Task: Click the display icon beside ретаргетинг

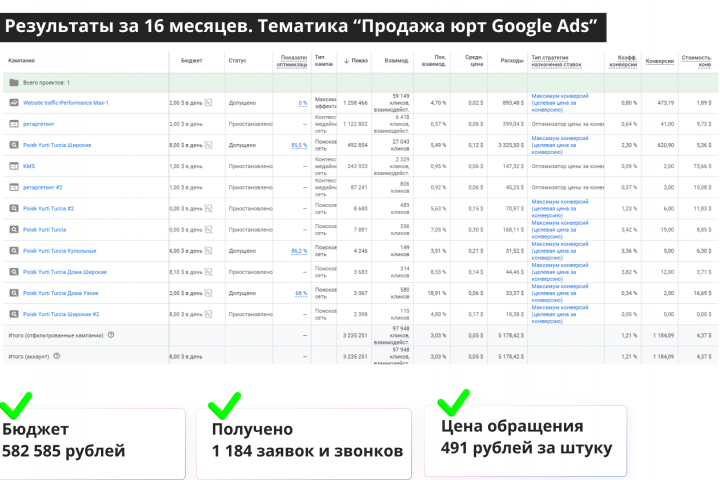Action: pos(14,124)
